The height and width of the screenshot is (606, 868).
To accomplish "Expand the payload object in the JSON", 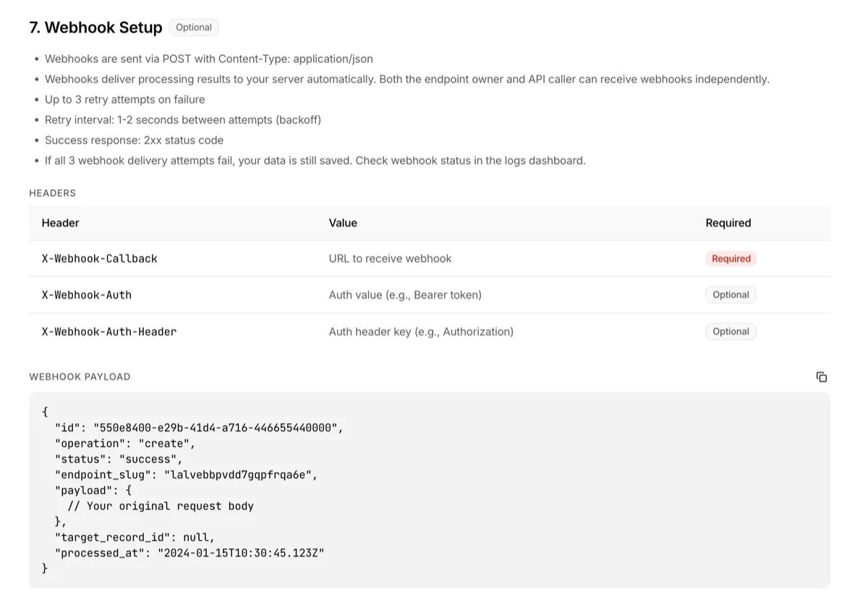I will (87, 490).
